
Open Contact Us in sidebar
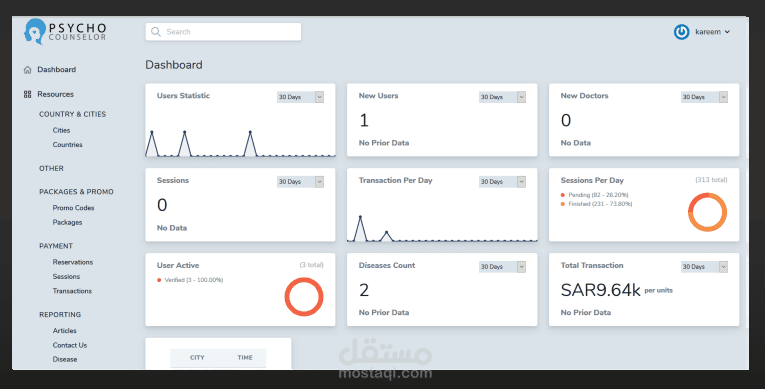[x=70, y=346]
